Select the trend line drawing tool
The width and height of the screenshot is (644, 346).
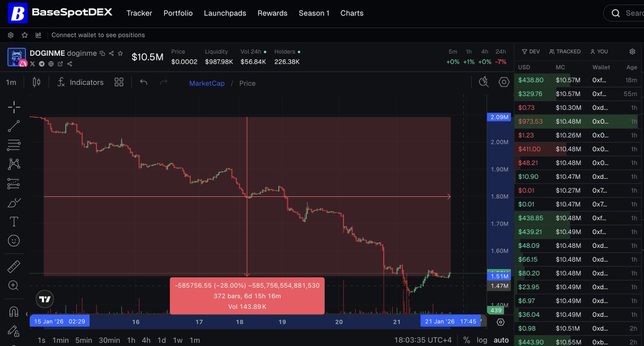14,126
